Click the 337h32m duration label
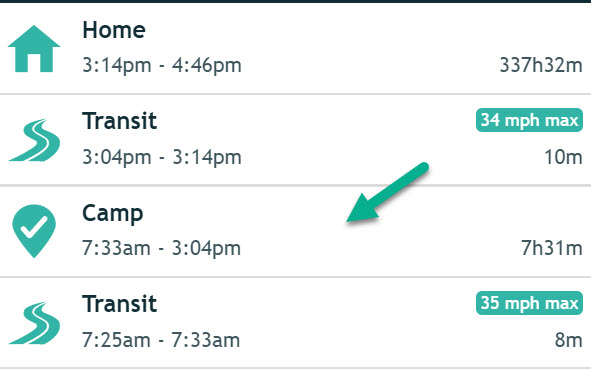The width and height of the screenshot is (591, 369). pos(541,65)
